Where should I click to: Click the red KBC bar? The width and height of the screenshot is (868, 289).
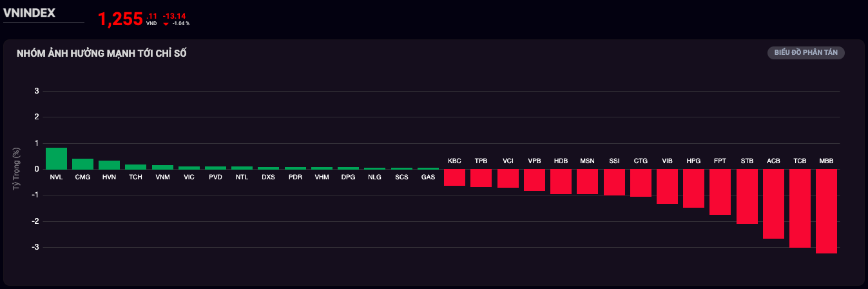(454, 177)
